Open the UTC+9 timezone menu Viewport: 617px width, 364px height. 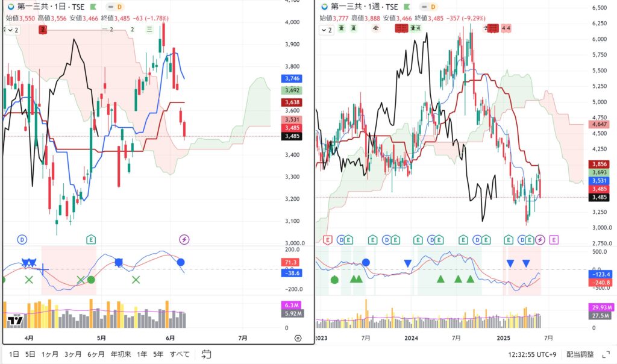click(x=532, y=354)
